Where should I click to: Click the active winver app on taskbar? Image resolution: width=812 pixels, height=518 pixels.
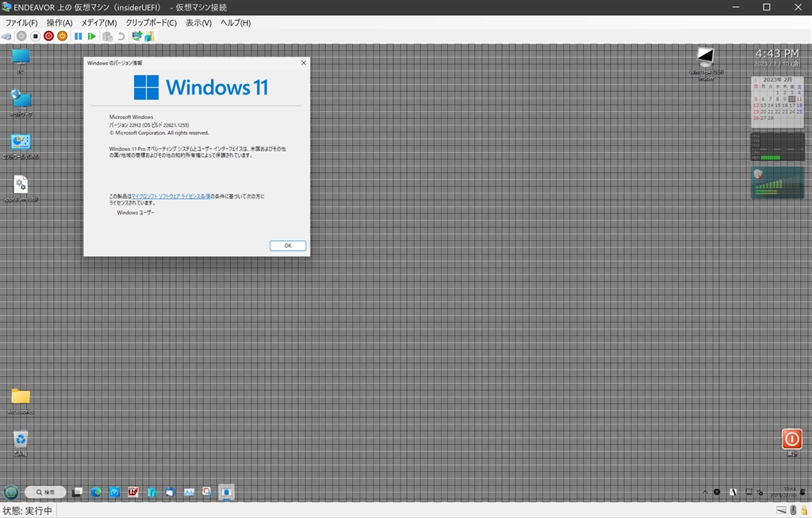pyautogui.click(x=226, y=492)
